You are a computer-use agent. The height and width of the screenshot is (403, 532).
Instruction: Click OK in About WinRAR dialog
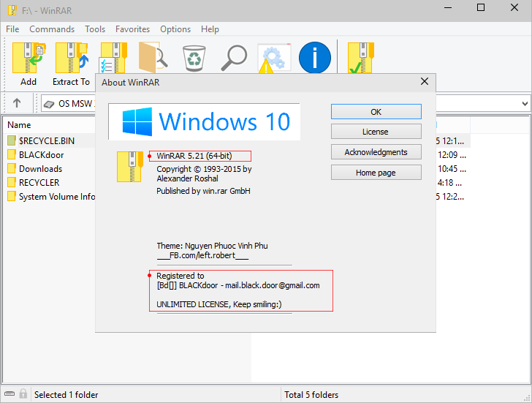[x=376, y=112]
